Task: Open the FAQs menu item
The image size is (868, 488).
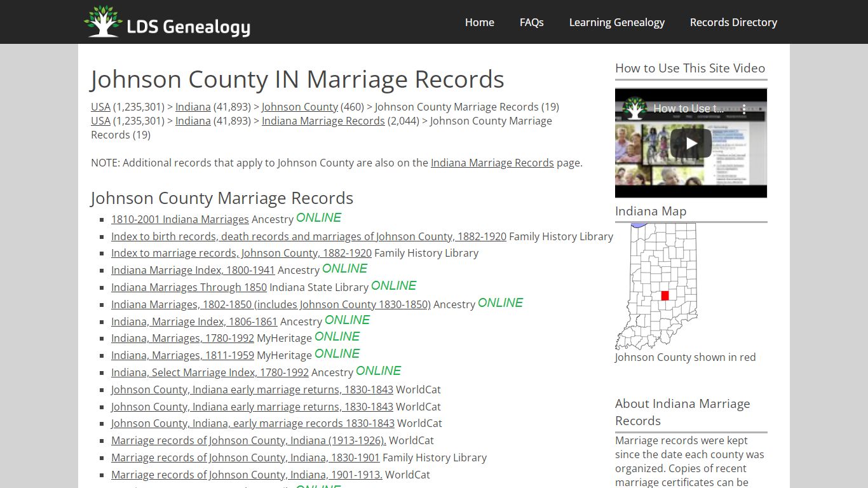Action: (531, 22)
